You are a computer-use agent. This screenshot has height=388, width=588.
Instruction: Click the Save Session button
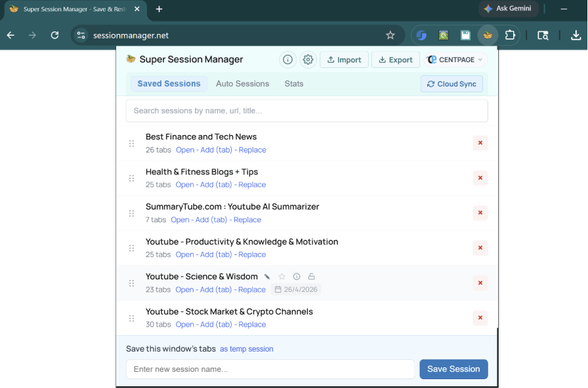454,369
